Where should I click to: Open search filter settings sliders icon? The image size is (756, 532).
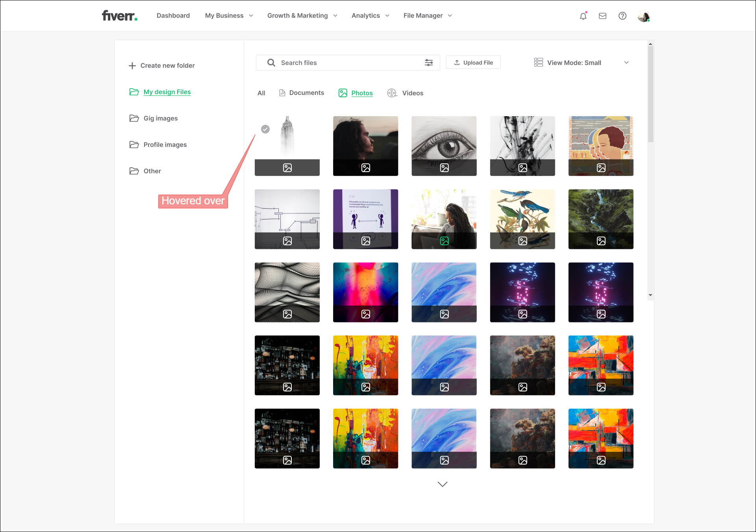click(429, 63)
